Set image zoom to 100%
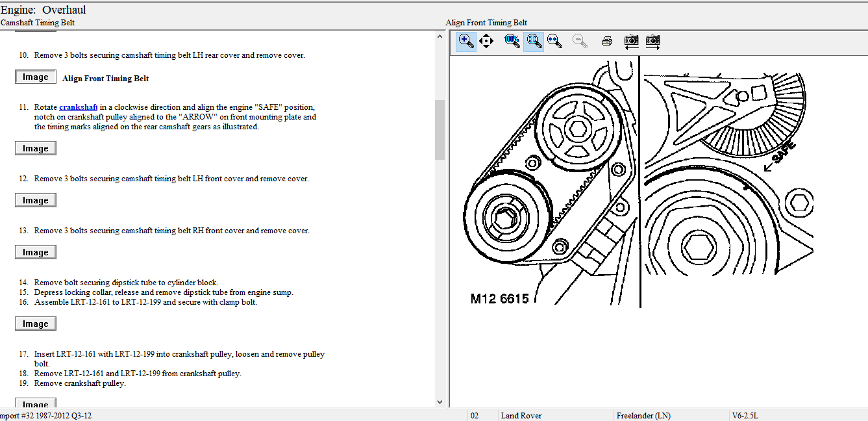Screen dimensions: 868x421 coord(512,41)
